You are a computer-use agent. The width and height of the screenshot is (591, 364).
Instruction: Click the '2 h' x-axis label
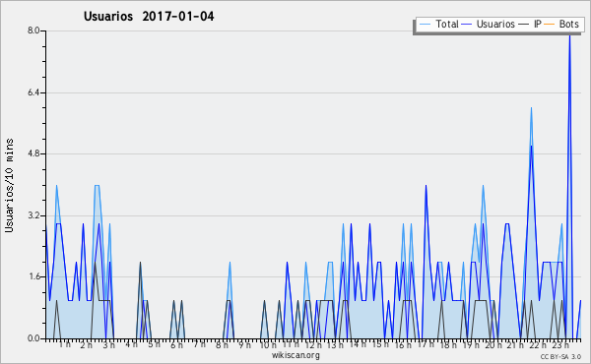[87, 344]
